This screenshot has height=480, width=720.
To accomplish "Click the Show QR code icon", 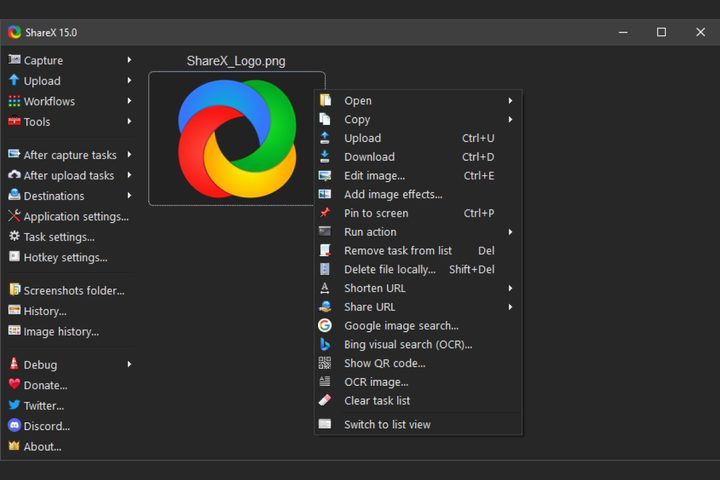I will pyautogui.click(x=325, y=363).
